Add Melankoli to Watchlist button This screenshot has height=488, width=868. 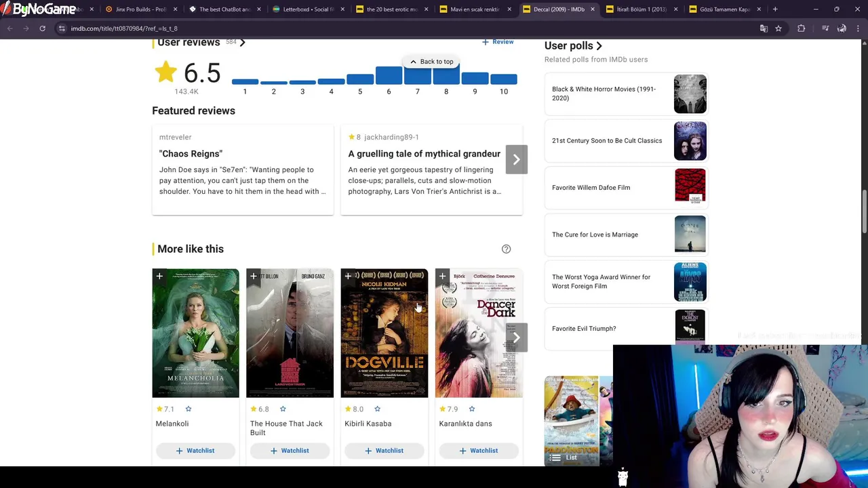195,451
